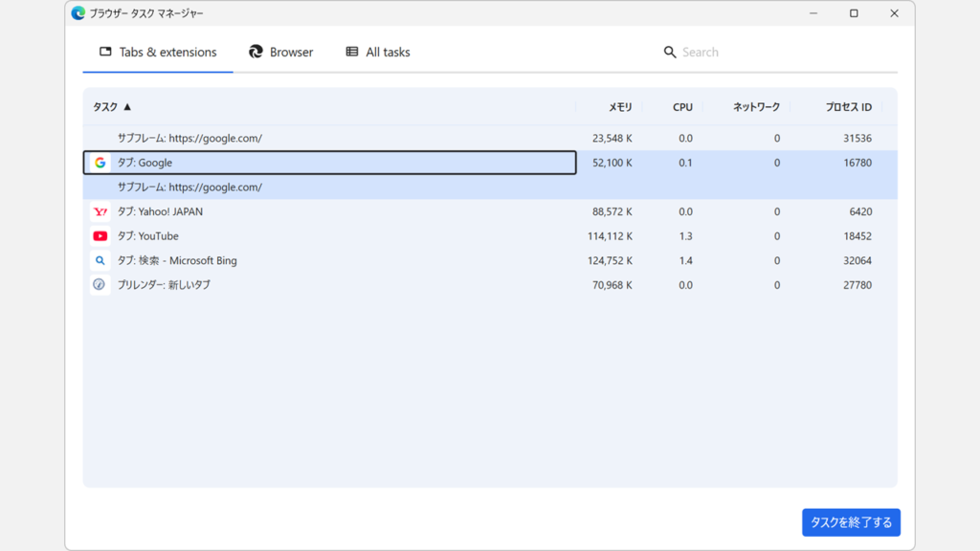Click the prerender icon on 新しいタブ row
Image resolution: width=980 pixels, height=551 pixels.
(100, 284)
